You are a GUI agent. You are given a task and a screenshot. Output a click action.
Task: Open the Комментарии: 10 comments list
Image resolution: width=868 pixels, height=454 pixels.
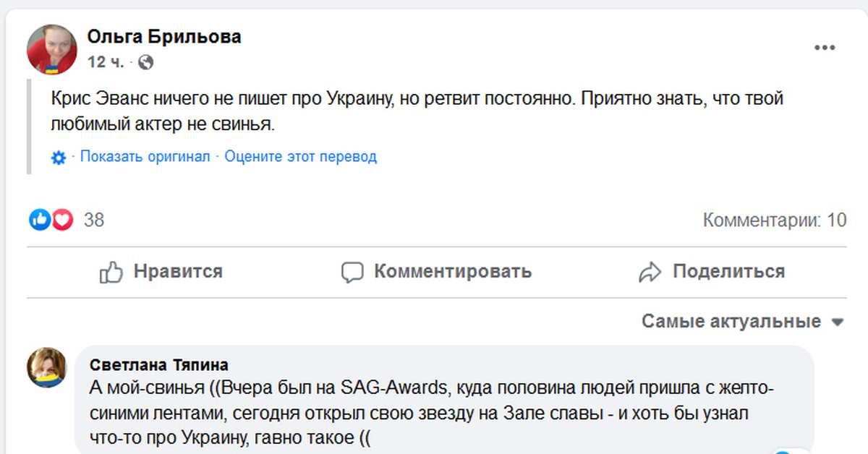click(x=774, y=220)
